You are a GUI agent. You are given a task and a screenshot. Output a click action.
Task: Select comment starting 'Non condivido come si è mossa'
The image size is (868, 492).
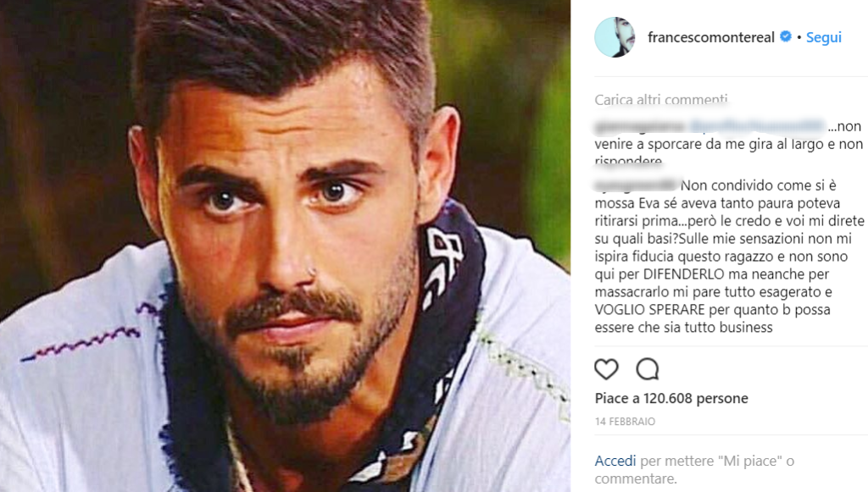pos(730,257)
